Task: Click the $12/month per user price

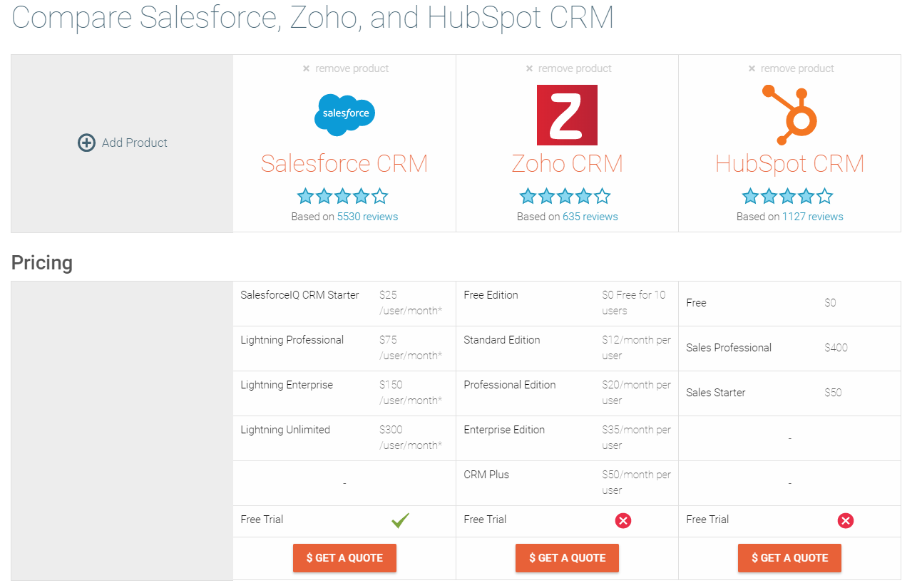Action: coord(636,348)
